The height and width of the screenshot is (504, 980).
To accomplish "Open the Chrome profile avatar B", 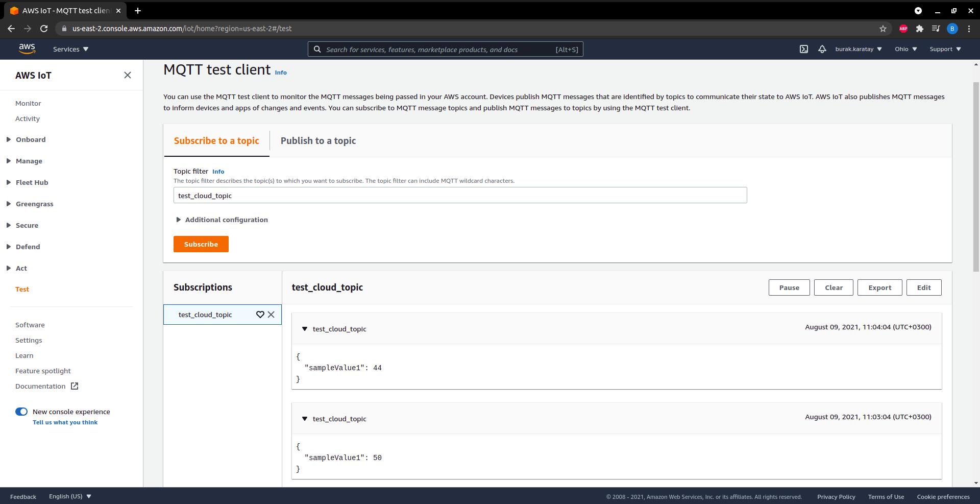I will pyautogui.click(x=952, y=29).
